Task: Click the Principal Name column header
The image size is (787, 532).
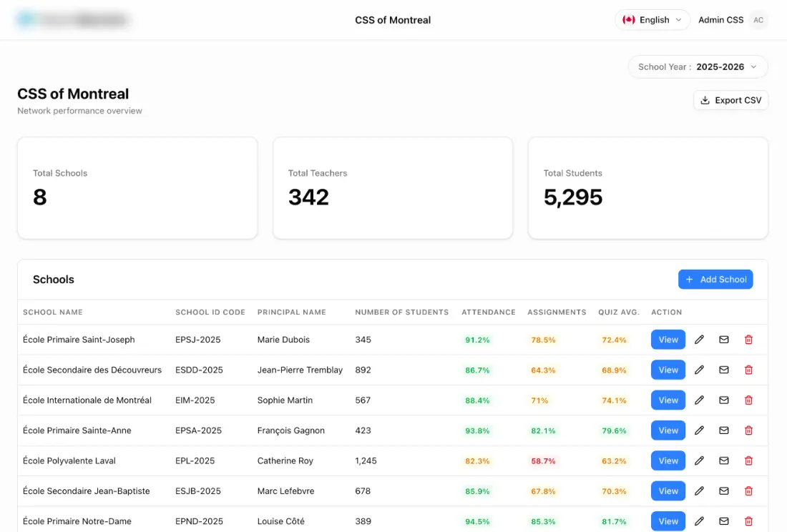Action: (292, 312)
